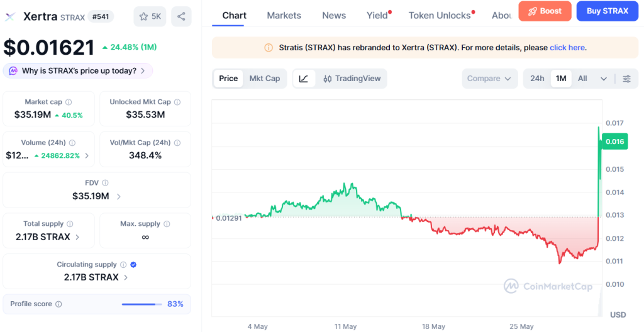Click the verified badge by Circulating supply

133,265
